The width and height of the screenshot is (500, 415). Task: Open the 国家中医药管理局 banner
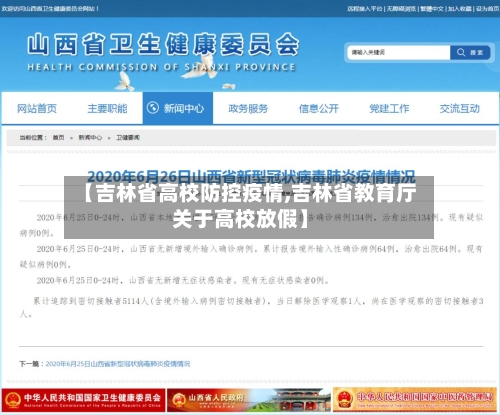[x=415, y=400]
